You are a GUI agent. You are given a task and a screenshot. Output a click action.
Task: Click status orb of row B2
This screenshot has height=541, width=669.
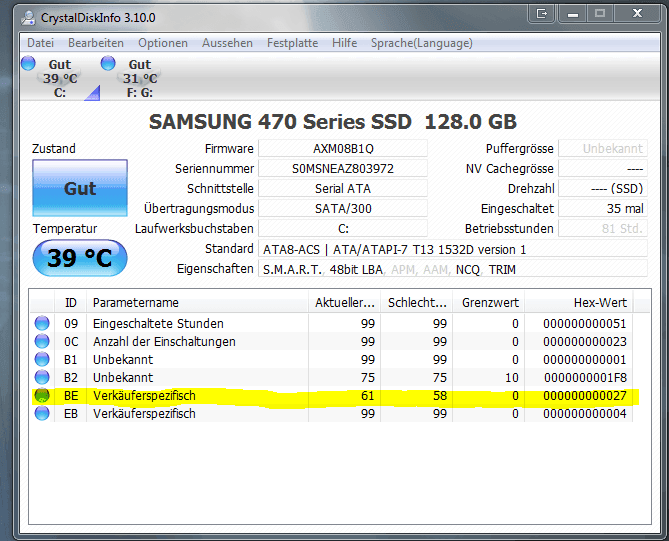[x=42, y=377]
